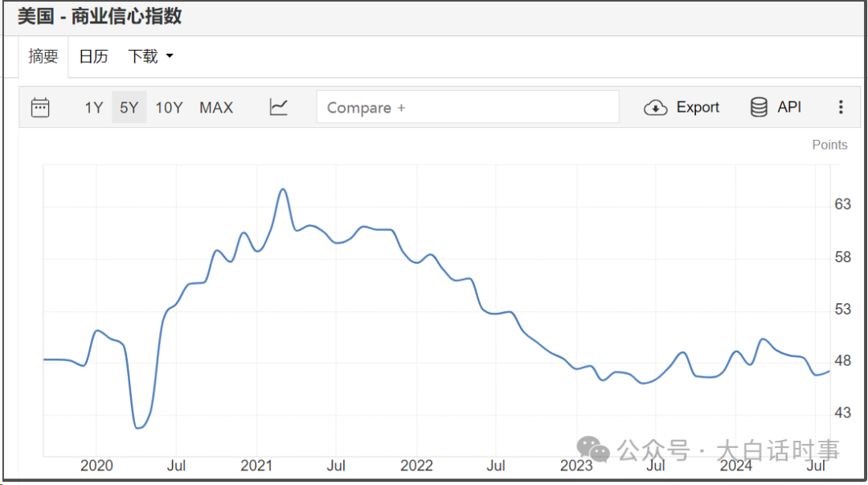Click the chart line trough in 2020
The image size is (868, 485).
(x=138, y=427)
